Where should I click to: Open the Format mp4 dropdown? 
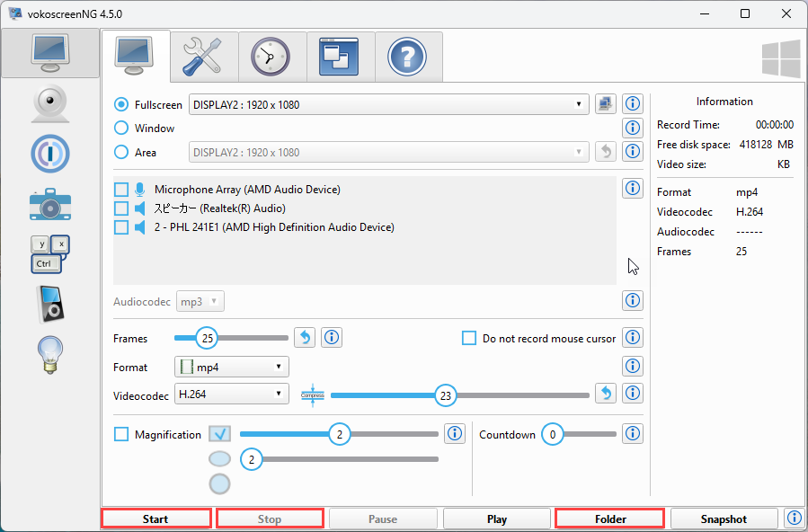pos(231,368)
